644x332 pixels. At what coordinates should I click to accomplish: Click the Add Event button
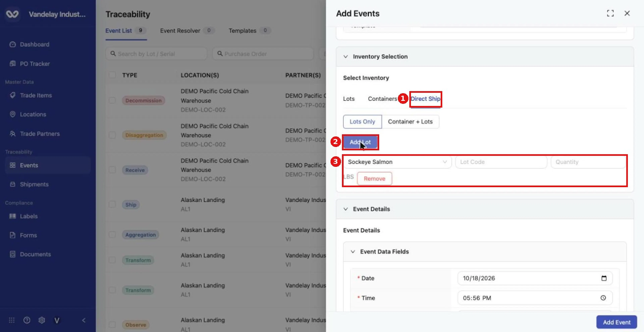[x=616, y=322]
